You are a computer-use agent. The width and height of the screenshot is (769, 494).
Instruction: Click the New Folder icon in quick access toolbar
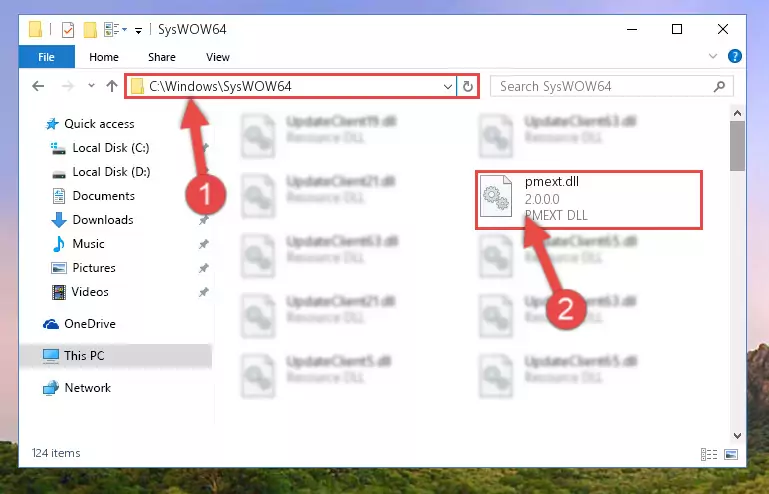coord(90,30)
